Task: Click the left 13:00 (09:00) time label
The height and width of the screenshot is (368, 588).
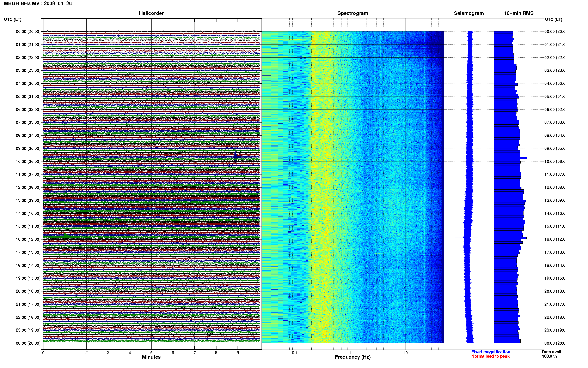Action: 28,200
